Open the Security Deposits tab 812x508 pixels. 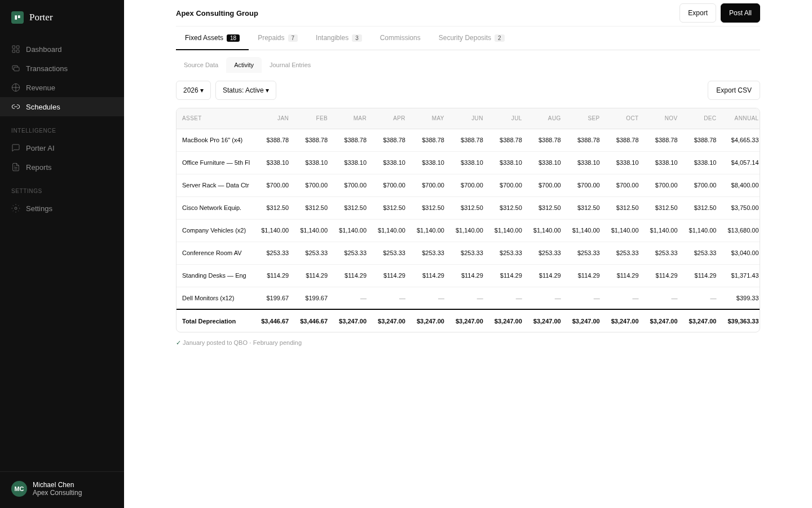(465, 38)
